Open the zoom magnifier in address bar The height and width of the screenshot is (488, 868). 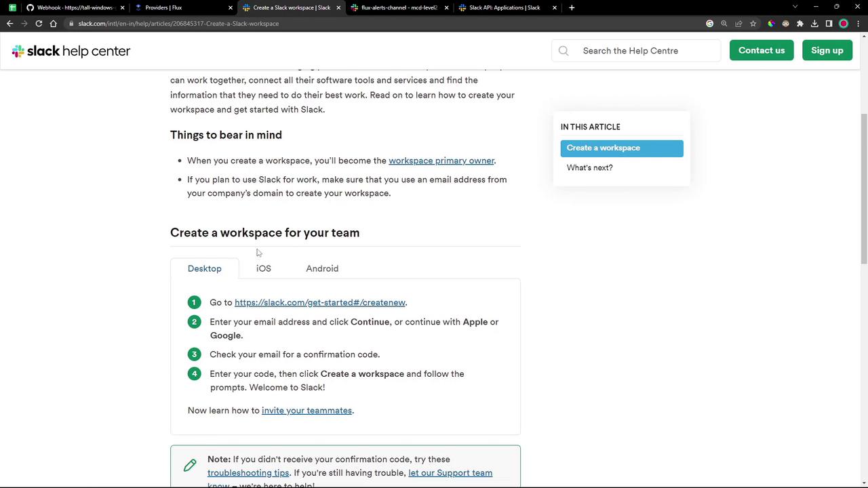click(724, 24)
